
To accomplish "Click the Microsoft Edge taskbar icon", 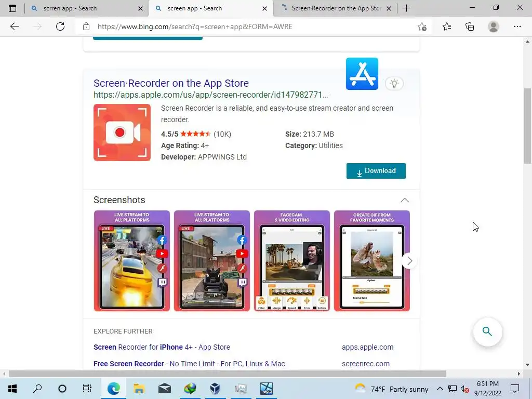I will pyautogui.click(x=114, y=389).
